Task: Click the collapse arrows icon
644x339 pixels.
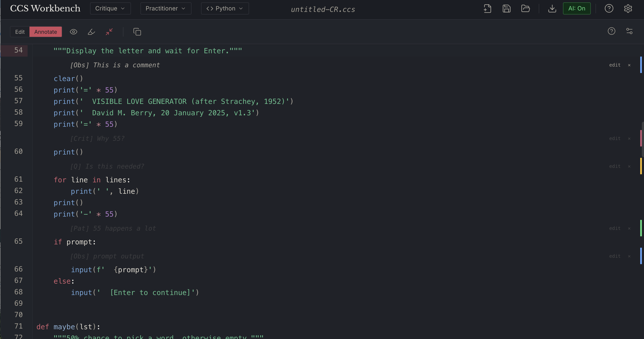Action: point(109,32)
